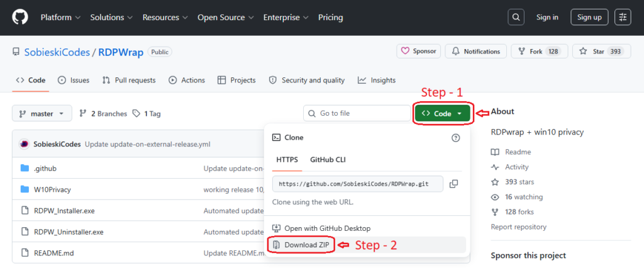Viewport: 644px width, 268px height.
Task: Click the Sponsor heart button
Action: click(418, 52)
